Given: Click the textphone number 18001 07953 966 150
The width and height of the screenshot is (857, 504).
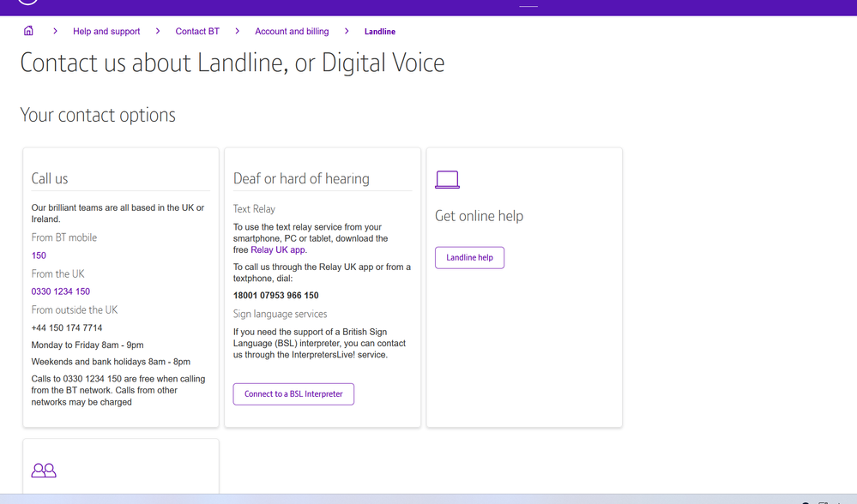Looking at the screenshot, I should click(x=276, y=296).
